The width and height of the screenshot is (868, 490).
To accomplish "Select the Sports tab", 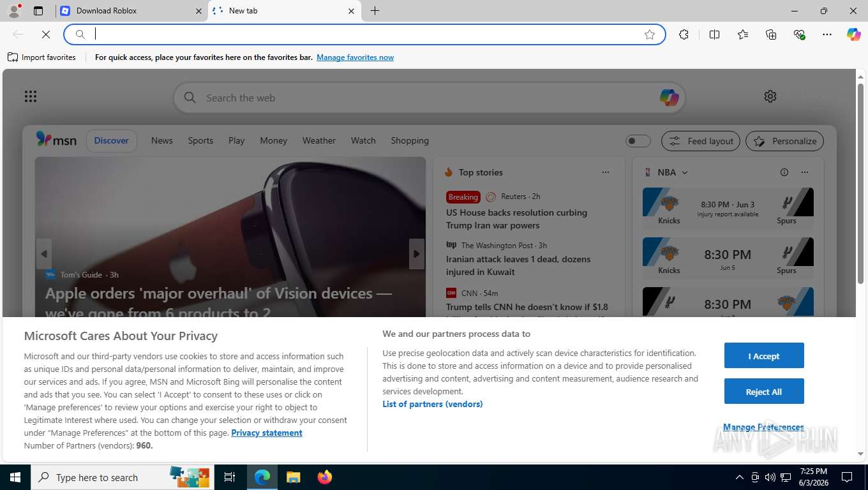I will [200, 140].
